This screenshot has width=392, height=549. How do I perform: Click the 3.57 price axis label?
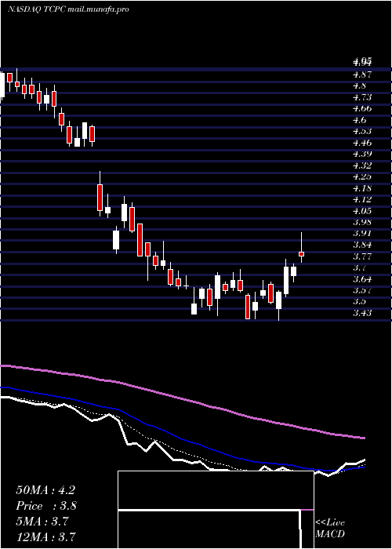(362, 290)
